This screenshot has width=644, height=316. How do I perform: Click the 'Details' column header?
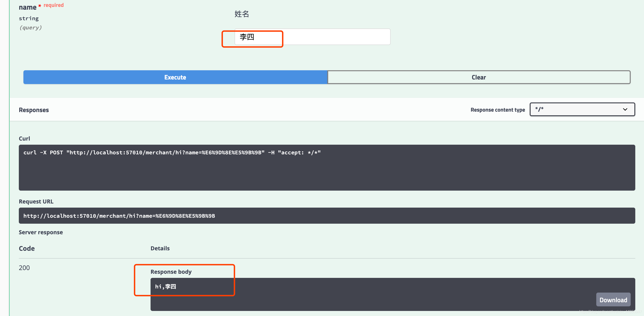160,248
